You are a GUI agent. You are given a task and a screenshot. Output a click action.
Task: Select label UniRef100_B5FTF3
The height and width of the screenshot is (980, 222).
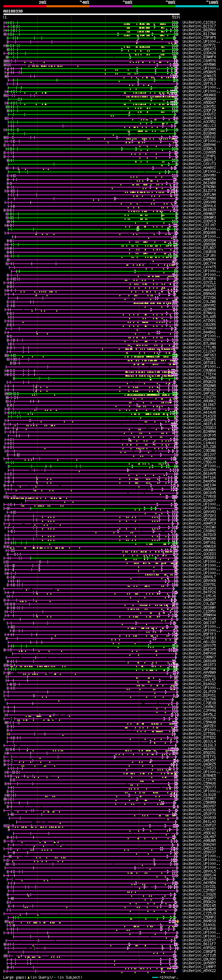click(x=199, y=634)
